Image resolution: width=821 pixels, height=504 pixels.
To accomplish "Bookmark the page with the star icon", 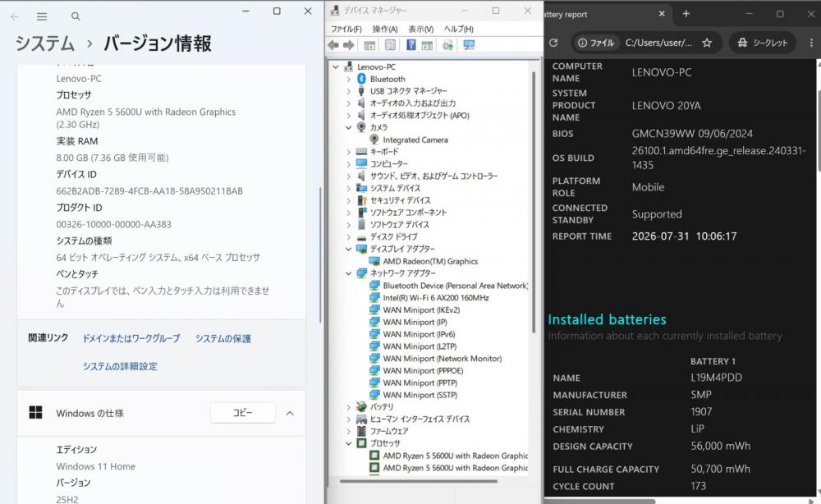I will point(707,43).
